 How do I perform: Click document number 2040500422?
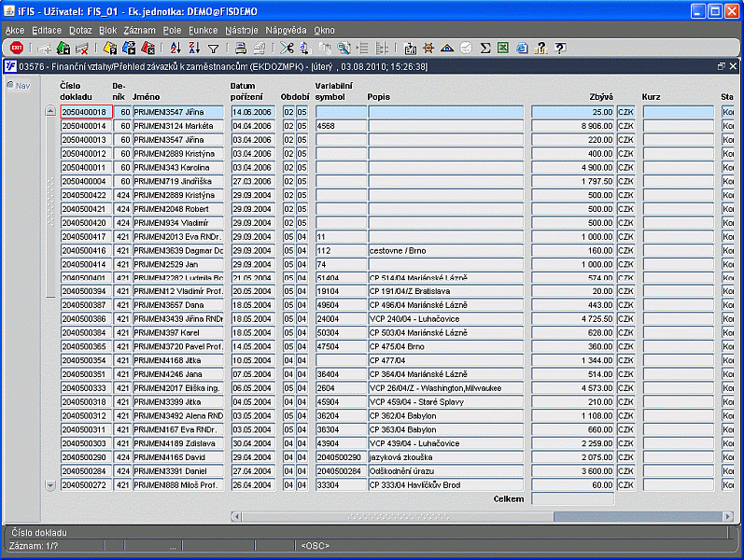pyautogui.click(x=87, y=195)
